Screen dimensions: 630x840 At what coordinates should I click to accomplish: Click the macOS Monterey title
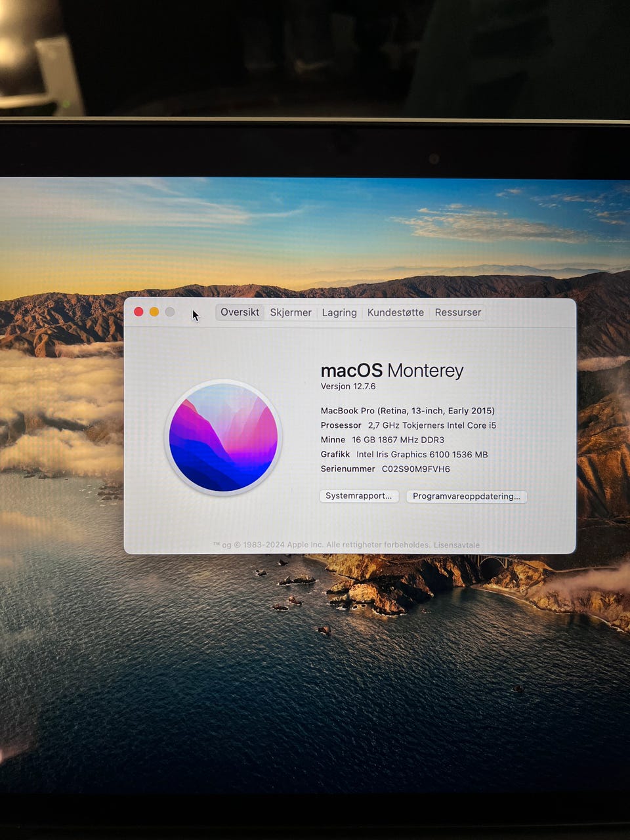tap(392, 371)
